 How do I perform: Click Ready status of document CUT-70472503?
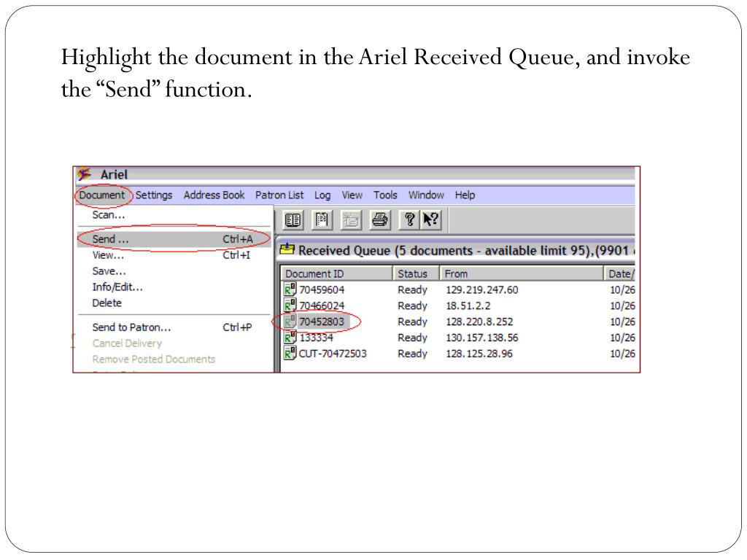tap(413, 354)
